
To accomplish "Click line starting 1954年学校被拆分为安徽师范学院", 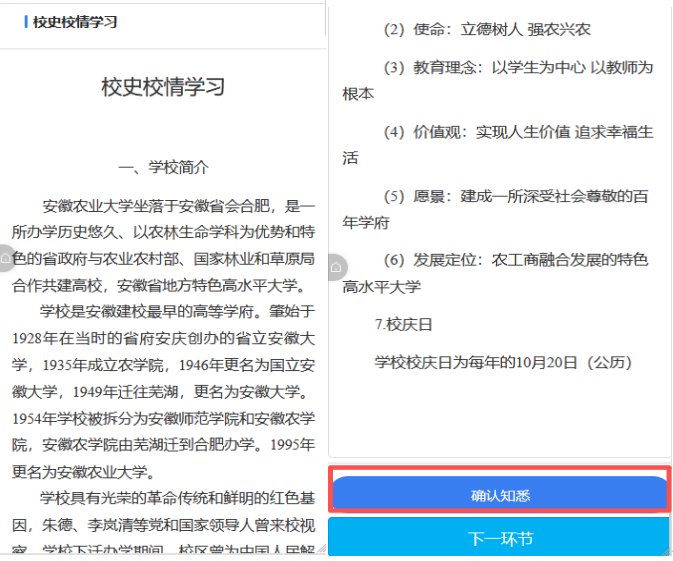I will (164, 418).
